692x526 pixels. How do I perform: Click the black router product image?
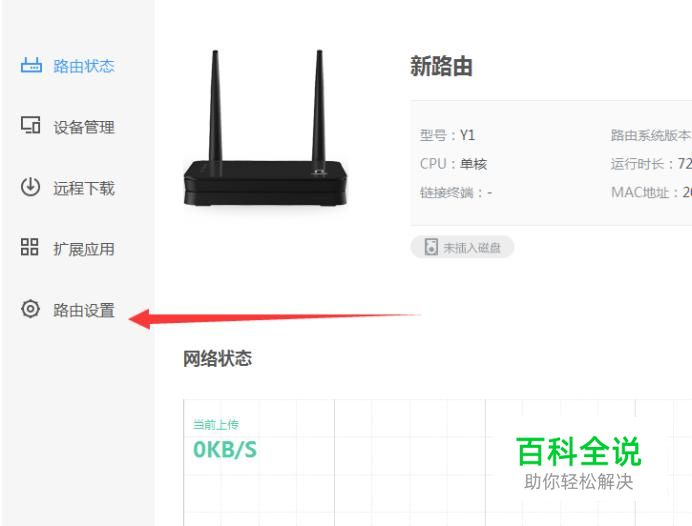265,128
